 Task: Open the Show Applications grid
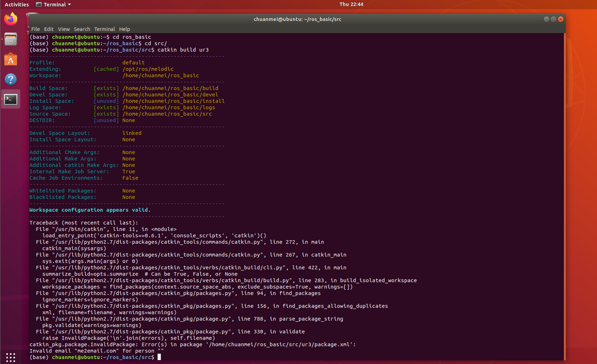pos(11,357)
